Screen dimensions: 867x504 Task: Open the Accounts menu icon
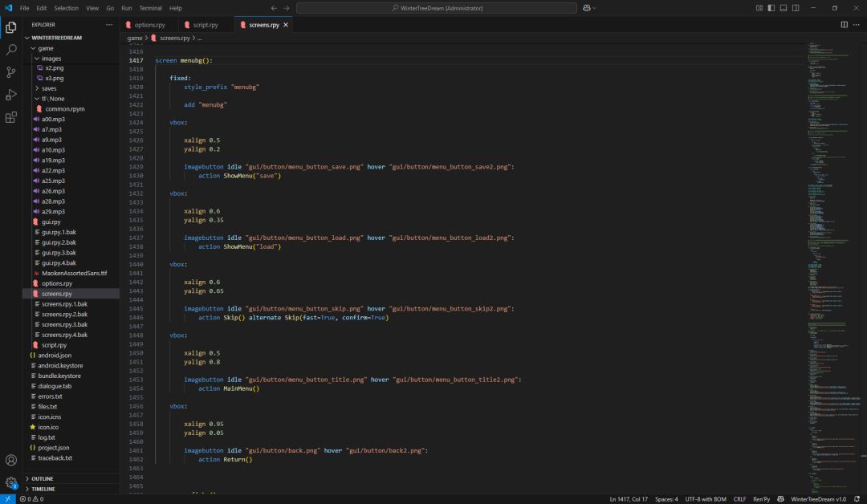point(11,461)
